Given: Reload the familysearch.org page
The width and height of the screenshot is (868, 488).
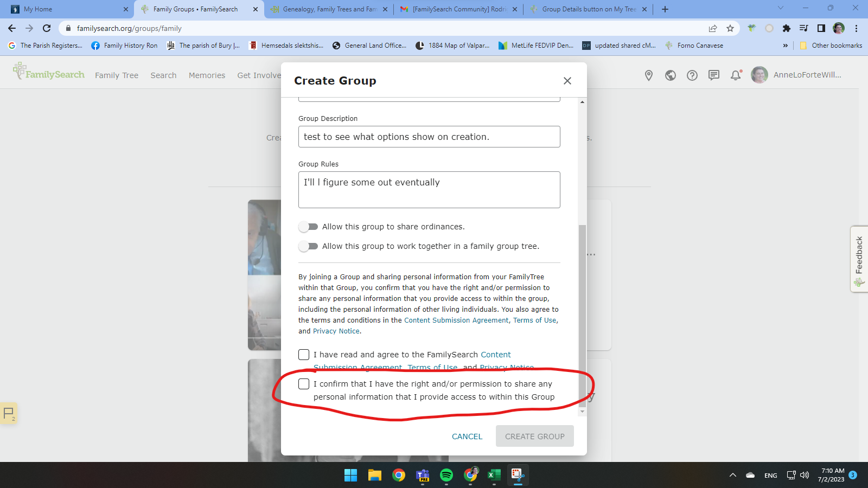Looking at the screenshot, I should [x=47, y=28].
